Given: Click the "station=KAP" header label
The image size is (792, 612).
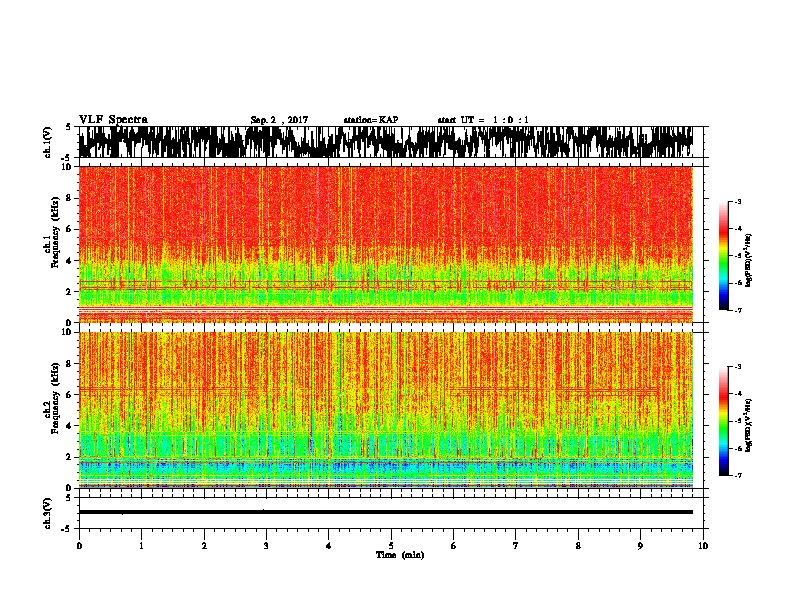Looking at the screenshot, I should tap(371, 120).
